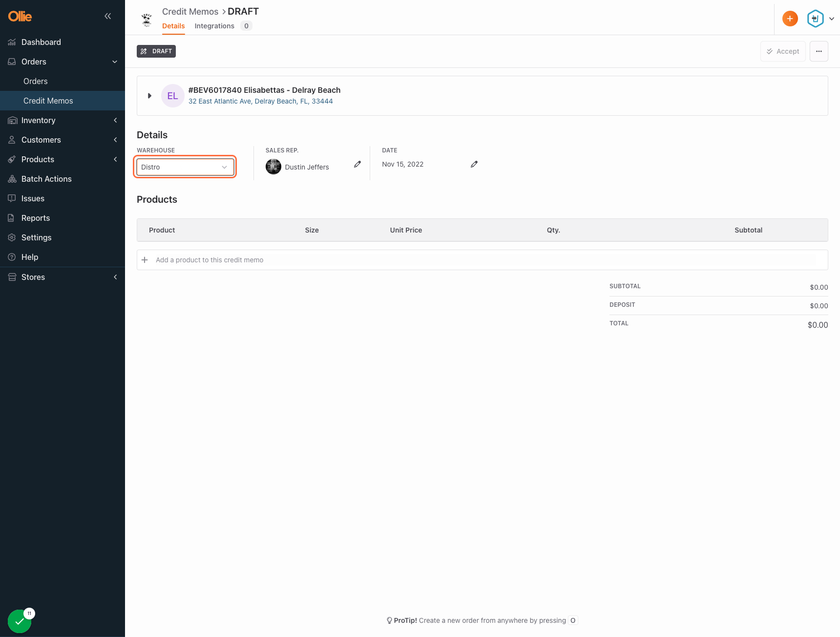
Task: Collapse the Orders menu chevron
Action: pyautogui.click(x=115, y=62)
